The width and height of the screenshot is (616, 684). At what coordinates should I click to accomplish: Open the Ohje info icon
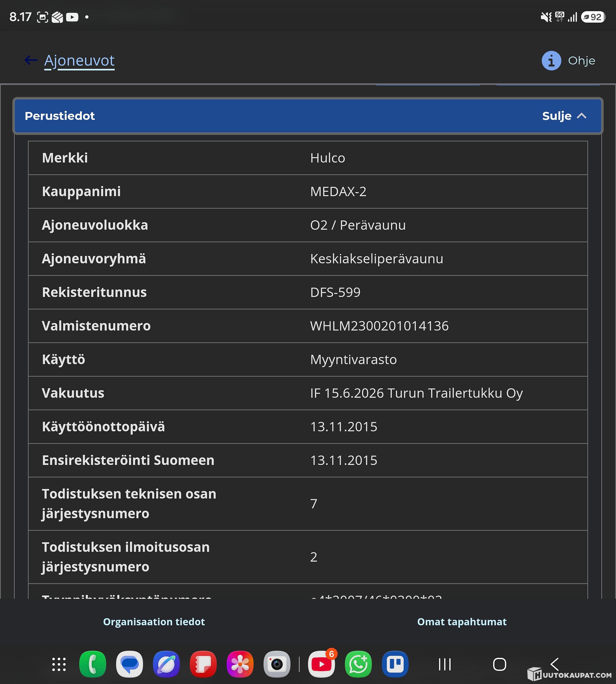click(x=551, y=60)
